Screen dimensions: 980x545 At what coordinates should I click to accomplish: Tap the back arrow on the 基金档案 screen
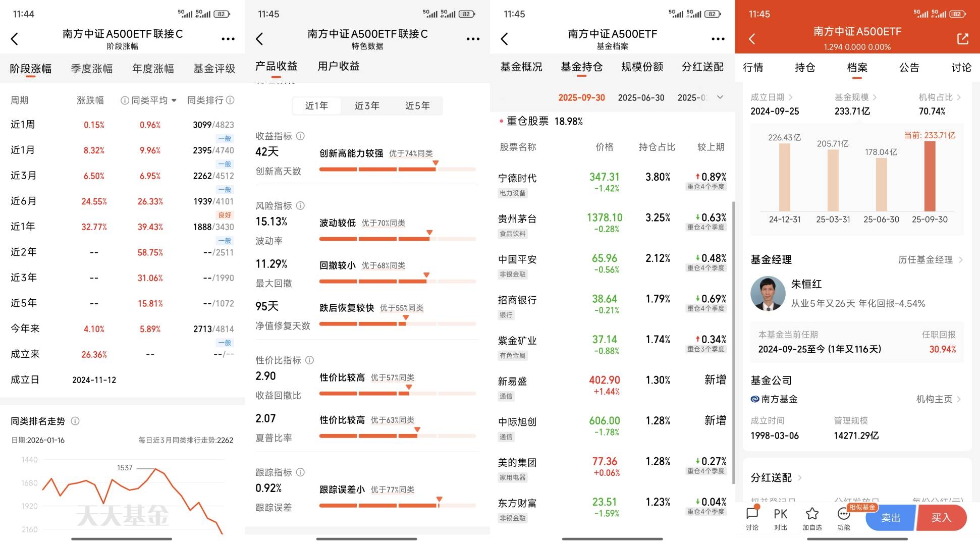(505, 39)
